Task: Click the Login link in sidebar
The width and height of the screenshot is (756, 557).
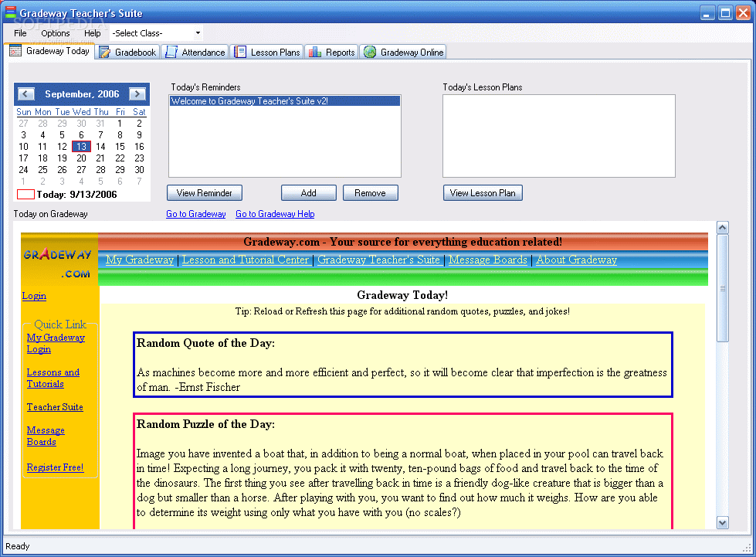Action: (x=34, y=296)
